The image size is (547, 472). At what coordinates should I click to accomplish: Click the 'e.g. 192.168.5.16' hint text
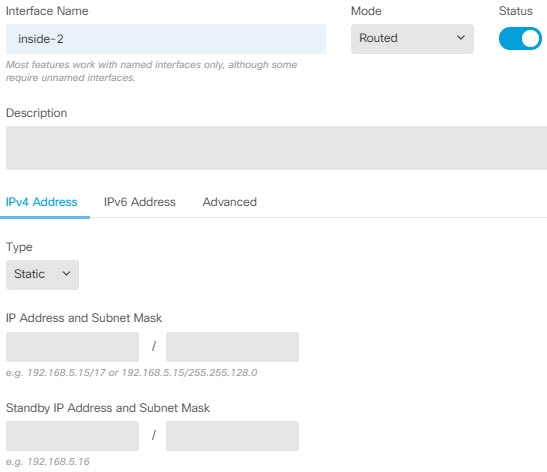[48, 462]
